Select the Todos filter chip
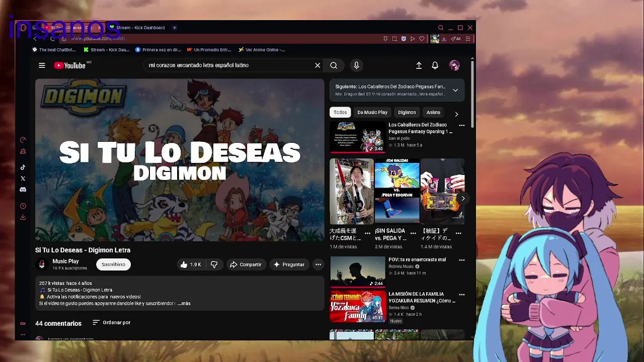This screenshot has width=644, height=362. coord(340,113)
